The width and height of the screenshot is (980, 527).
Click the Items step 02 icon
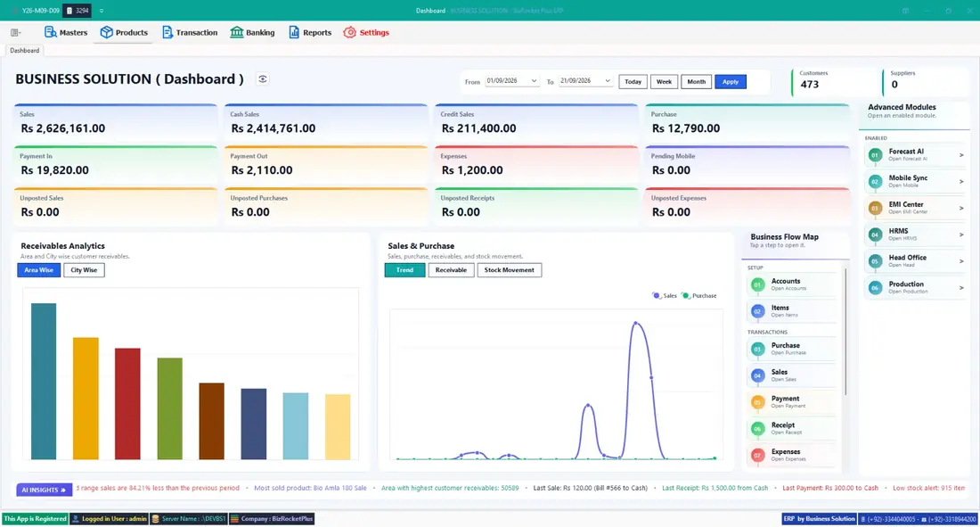[757, 311]
